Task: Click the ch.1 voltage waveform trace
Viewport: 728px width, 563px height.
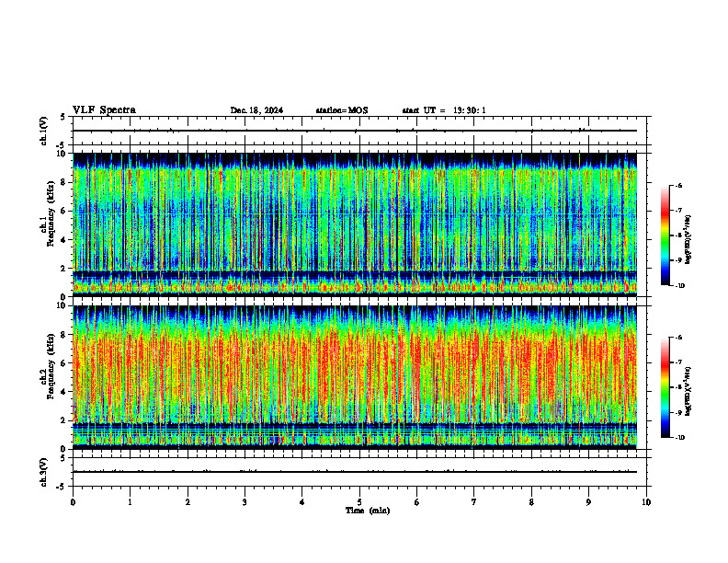Action: (355, 131)
